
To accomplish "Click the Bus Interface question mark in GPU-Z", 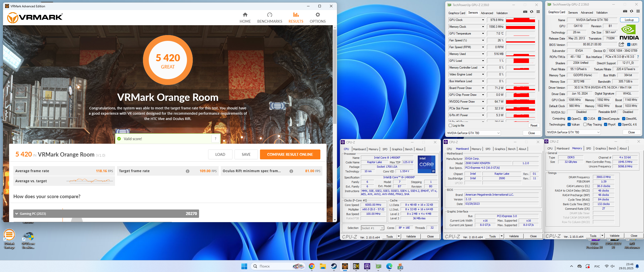I will point(638,57).
